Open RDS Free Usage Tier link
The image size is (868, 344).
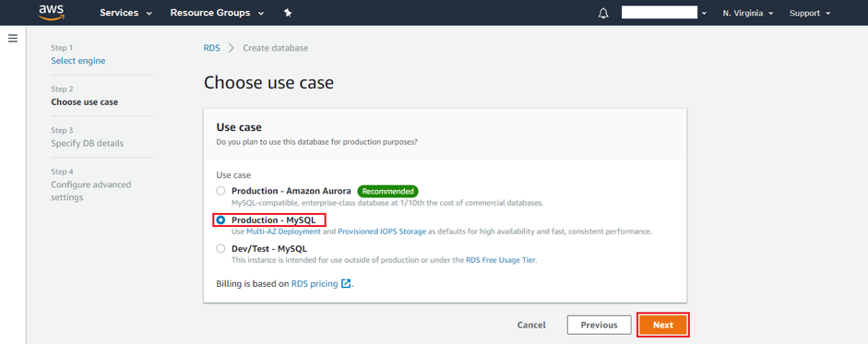501,260
